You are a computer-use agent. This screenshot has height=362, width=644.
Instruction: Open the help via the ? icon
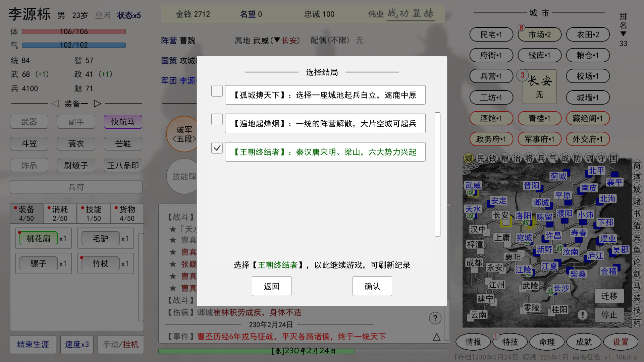435,318
